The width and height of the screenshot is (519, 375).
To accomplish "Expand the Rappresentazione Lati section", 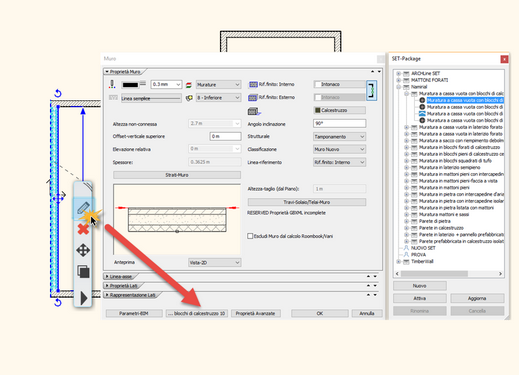I will [107, 295].
